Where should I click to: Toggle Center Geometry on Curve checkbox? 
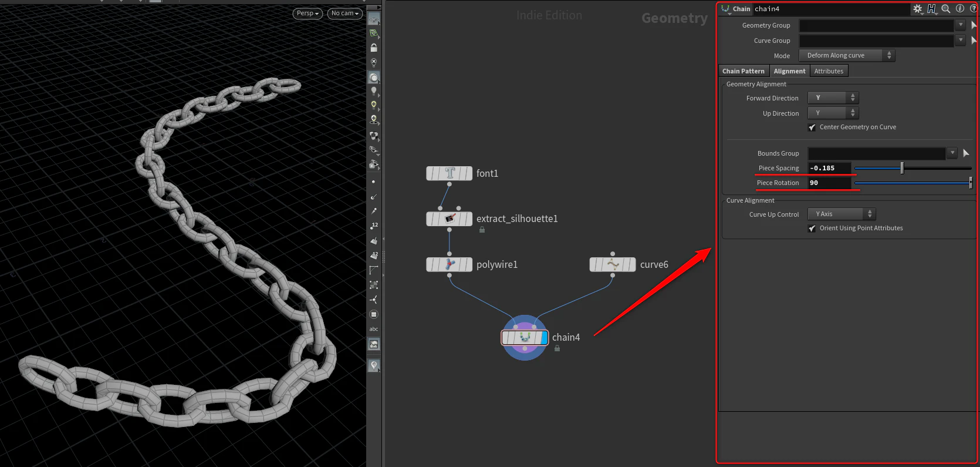pyautogui.click(x=812, y=127)
